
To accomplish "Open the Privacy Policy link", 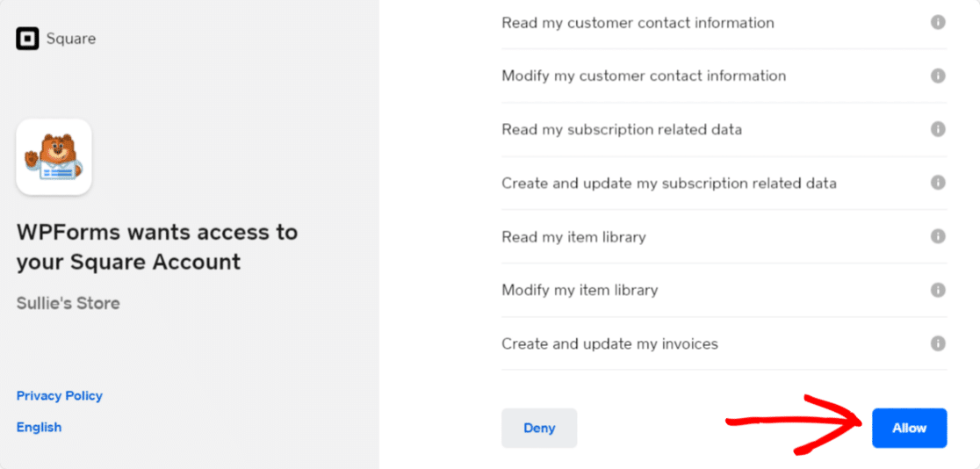I will [x=60, y=396].
